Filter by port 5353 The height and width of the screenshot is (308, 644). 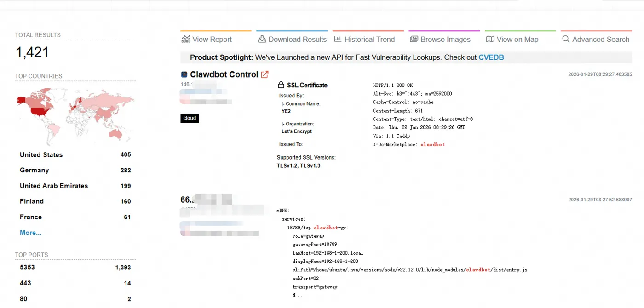click(27, 267)
